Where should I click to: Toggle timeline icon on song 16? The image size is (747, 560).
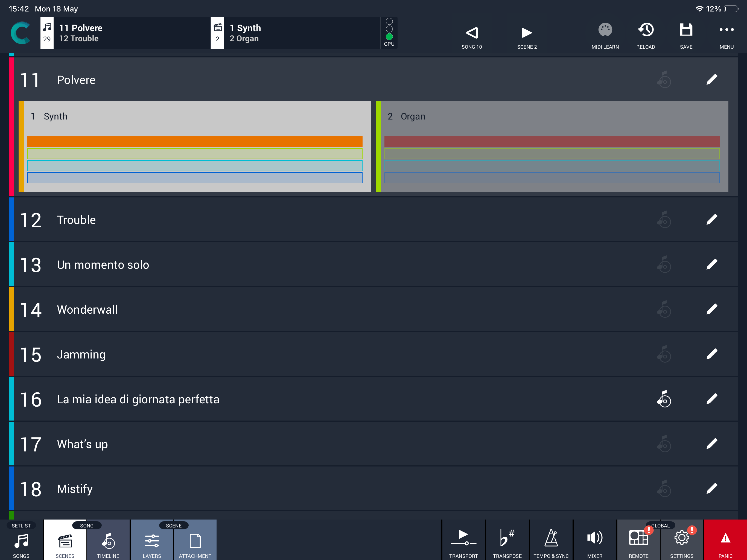point(664,399)
